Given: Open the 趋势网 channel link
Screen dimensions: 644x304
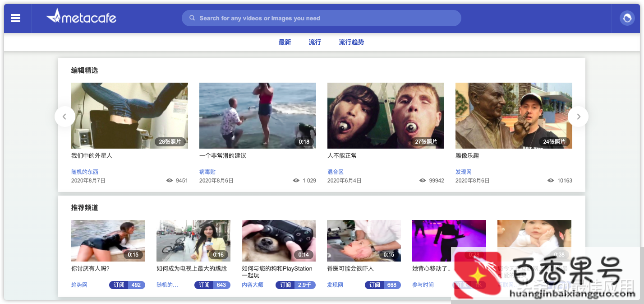Looking at the screenshot, I should tap(79, 285).
